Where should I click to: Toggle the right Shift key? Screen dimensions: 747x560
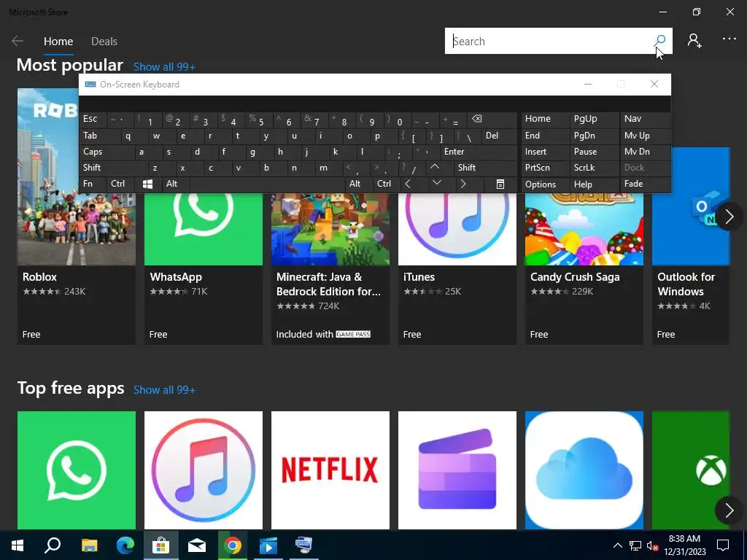click(x=485, y=168)
